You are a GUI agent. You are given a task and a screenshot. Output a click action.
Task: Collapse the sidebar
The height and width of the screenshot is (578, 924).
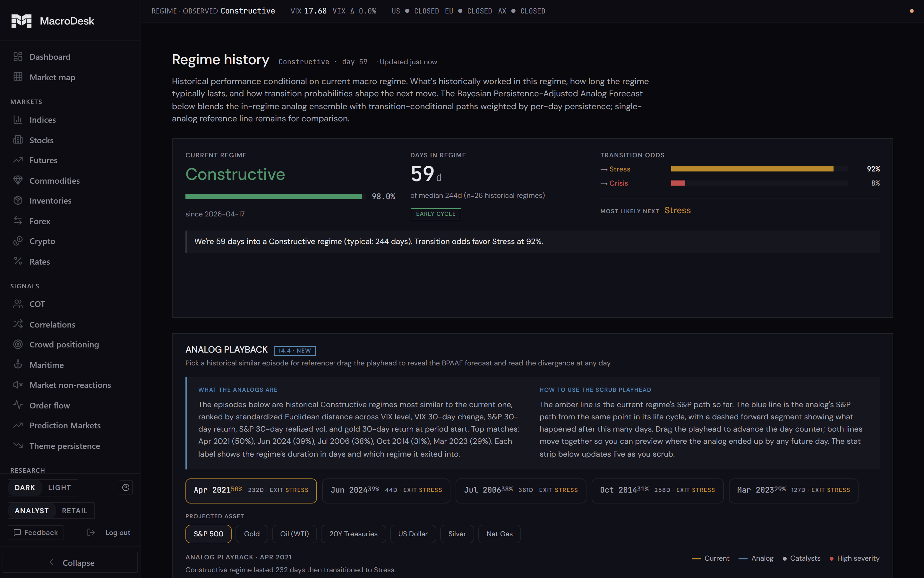tap(70, 562)
